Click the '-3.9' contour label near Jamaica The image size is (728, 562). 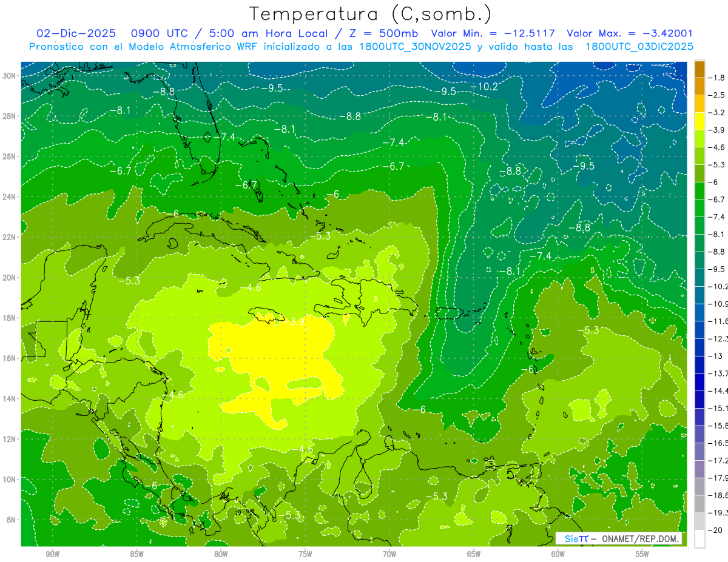[x=295, y=321]
